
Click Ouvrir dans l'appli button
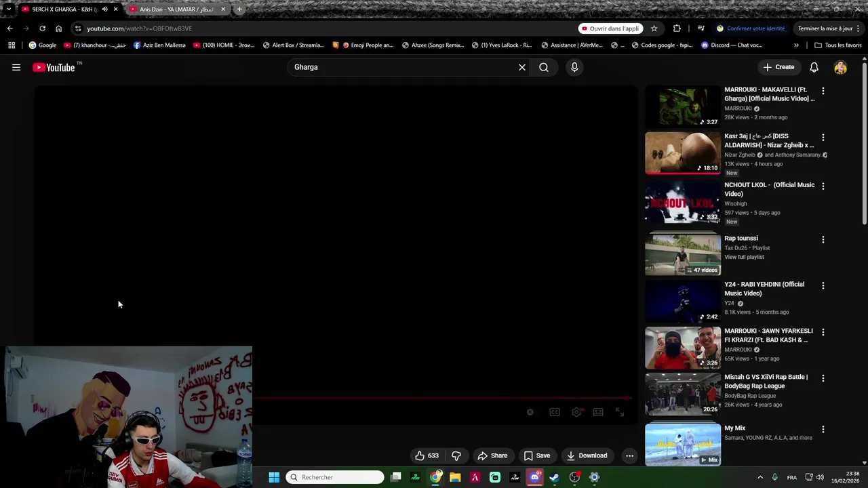(x=610, y=28)
